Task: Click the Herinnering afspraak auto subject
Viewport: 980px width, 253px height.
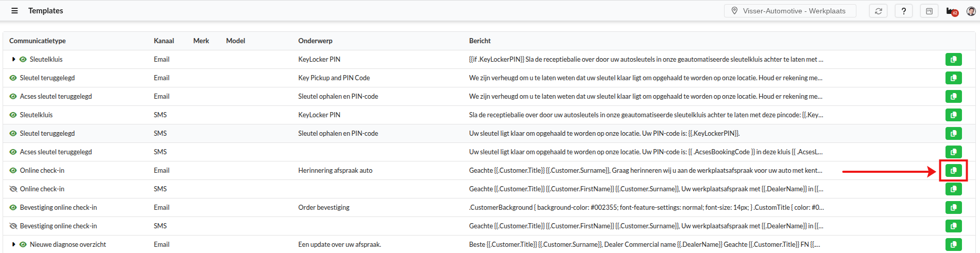Action: pyautogui.click(x=335, y=171)
